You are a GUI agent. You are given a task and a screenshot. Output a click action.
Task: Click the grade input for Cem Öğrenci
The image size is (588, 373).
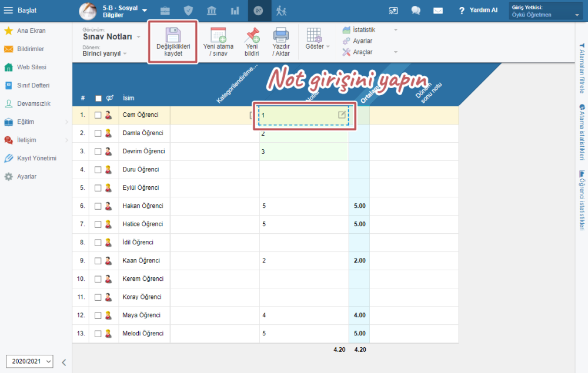303,115
